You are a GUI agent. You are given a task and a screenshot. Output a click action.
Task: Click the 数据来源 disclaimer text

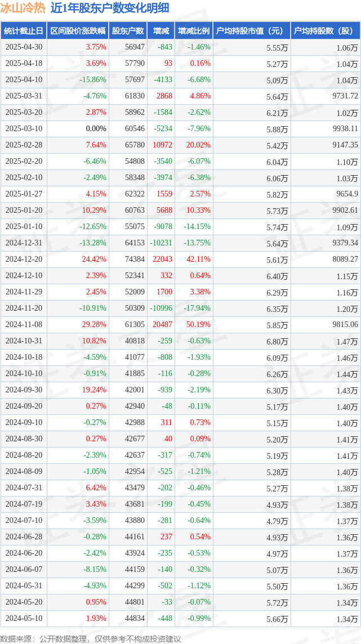[91, 639]
